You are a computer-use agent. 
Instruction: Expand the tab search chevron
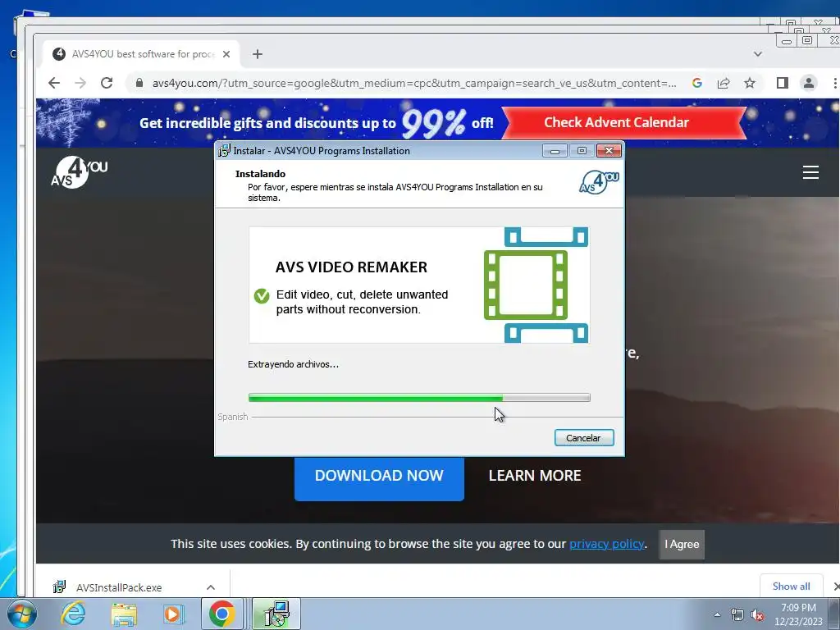pos(757,54)
